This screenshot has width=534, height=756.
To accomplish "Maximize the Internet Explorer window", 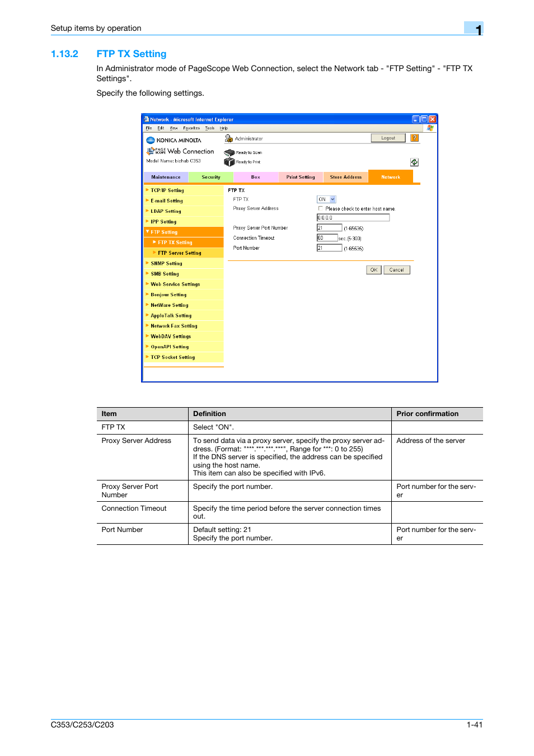I will click(x=424, y=119).
